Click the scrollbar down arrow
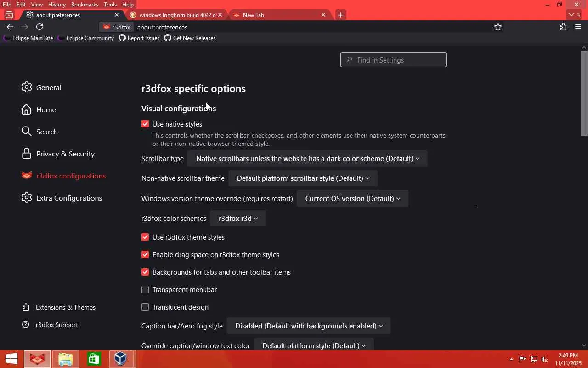 pos(584,345)
